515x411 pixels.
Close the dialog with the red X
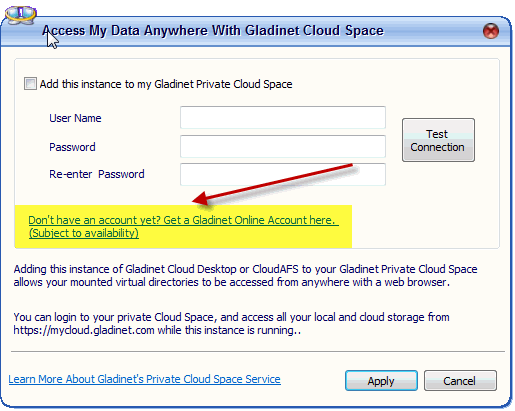pyautogui.click(x=491, y=31)
